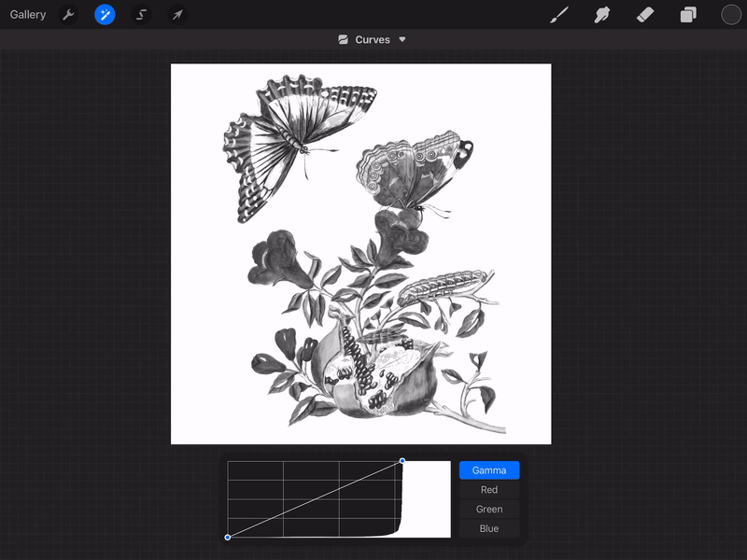Select the Transform arrow tool
747x560 pixels.
point(176,15)
